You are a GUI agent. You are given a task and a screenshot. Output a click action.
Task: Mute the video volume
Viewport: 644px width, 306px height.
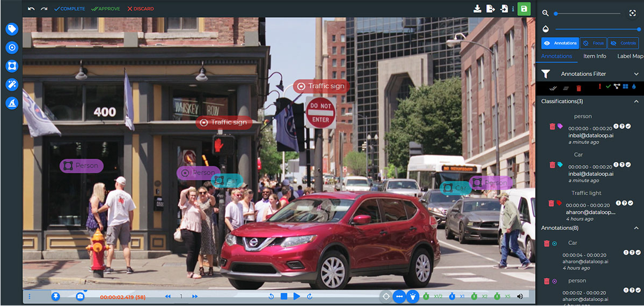[x=519, y=296]
